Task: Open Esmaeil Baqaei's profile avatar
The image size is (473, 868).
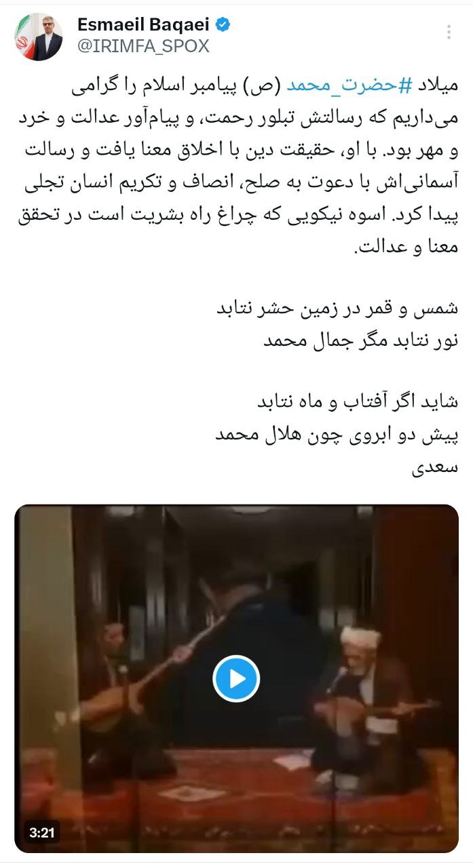Action: [x=39, y=37]
